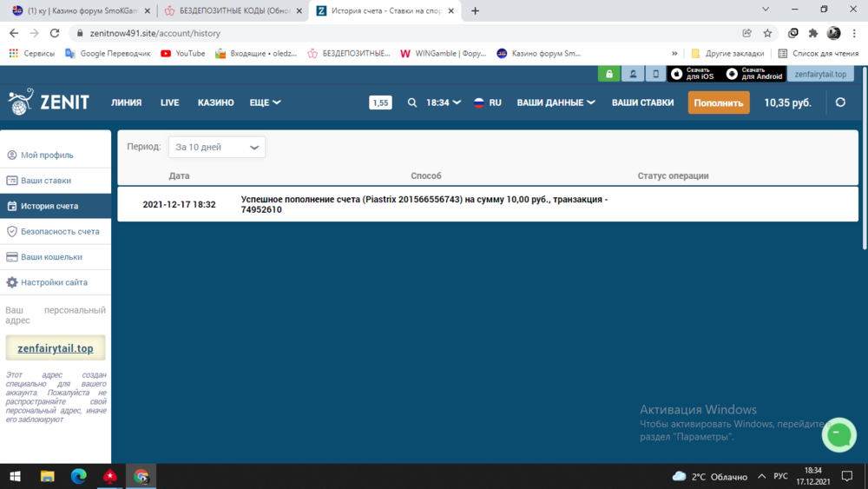Open the Сервисы apps bookmark
The image size is (868, 489).
click(31, 53)
